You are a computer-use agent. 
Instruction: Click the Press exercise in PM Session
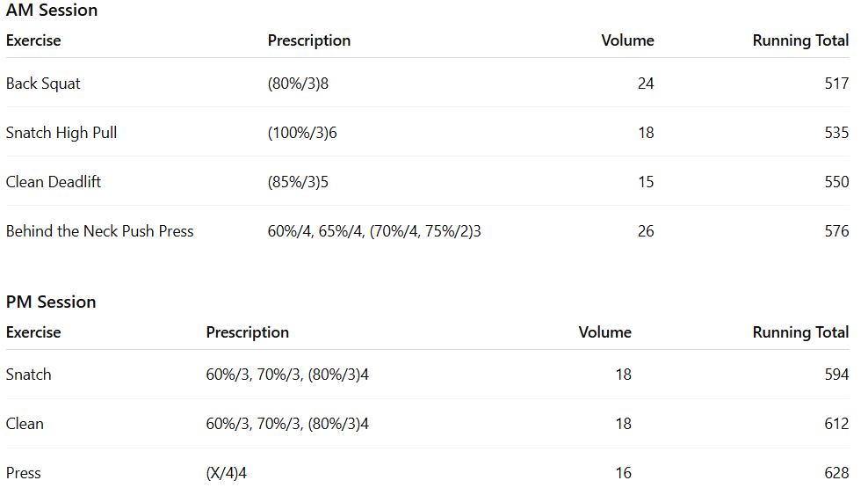pos(24,473)
